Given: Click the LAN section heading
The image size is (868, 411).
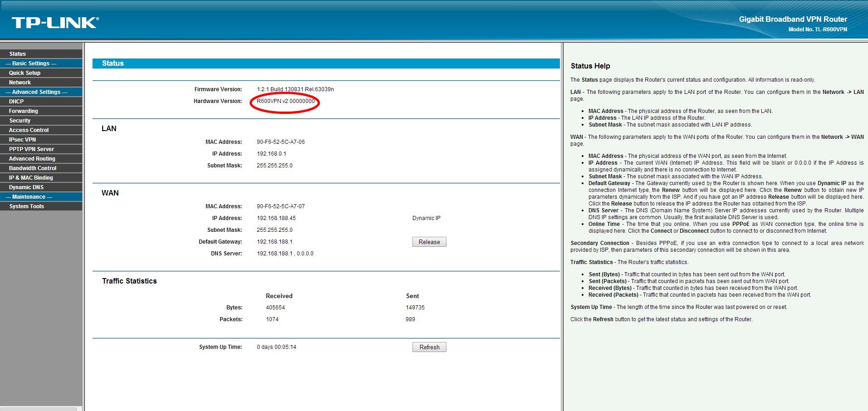Looking at the screenshot, I should (x=109, y=128).
